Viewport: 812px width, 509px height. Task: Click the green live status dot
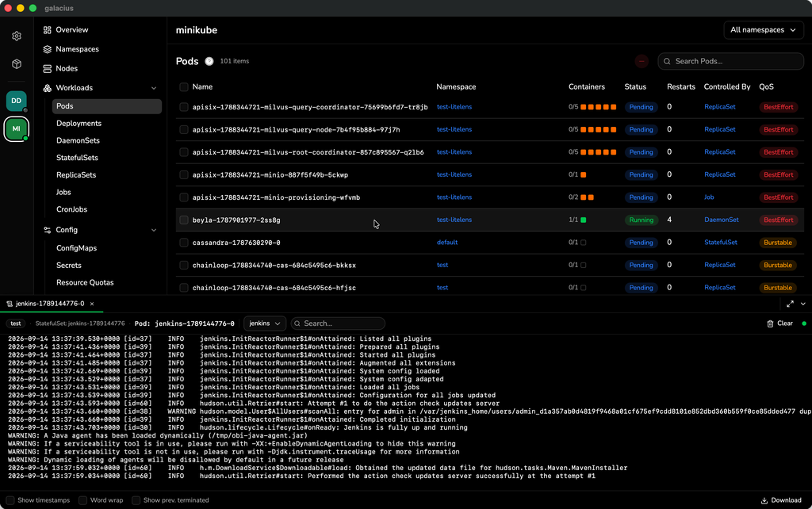tap(804, 323)
